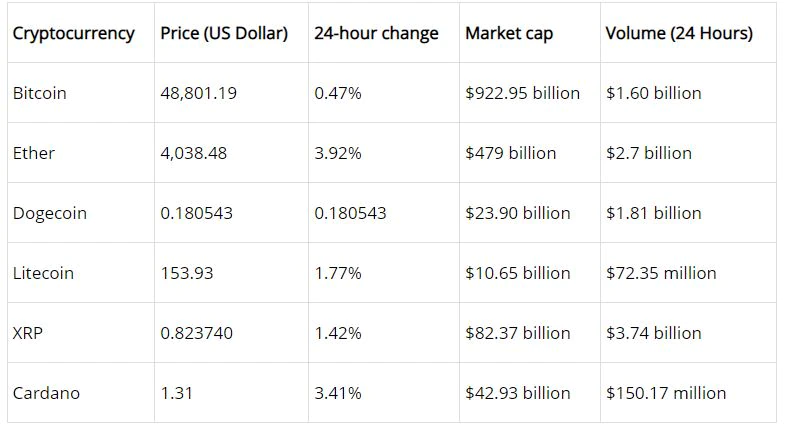The image size is (785, 430).
Task: Select Dogecoin's $1.81 billion volume
Action: coord(654,213)
